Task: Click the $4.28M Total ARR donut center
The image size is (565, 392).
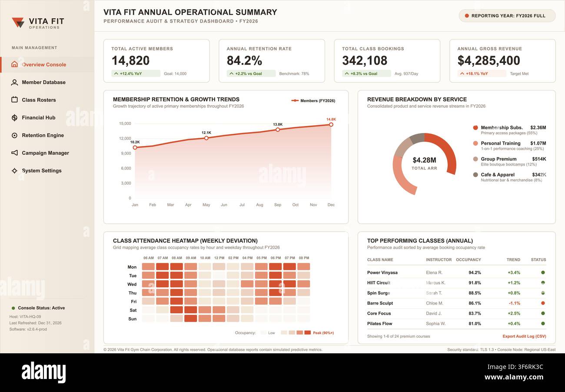Action: [x=424, y=163]
